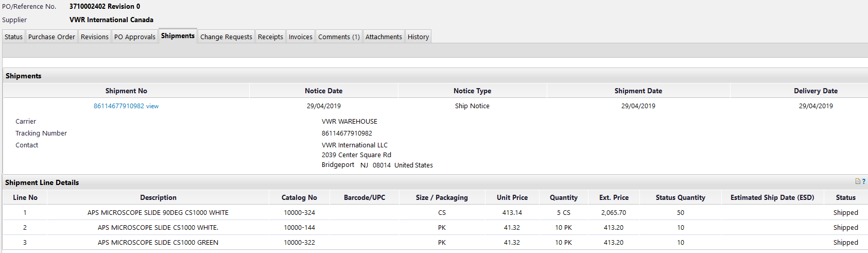Open the Revisions tab

coord(94,37)
